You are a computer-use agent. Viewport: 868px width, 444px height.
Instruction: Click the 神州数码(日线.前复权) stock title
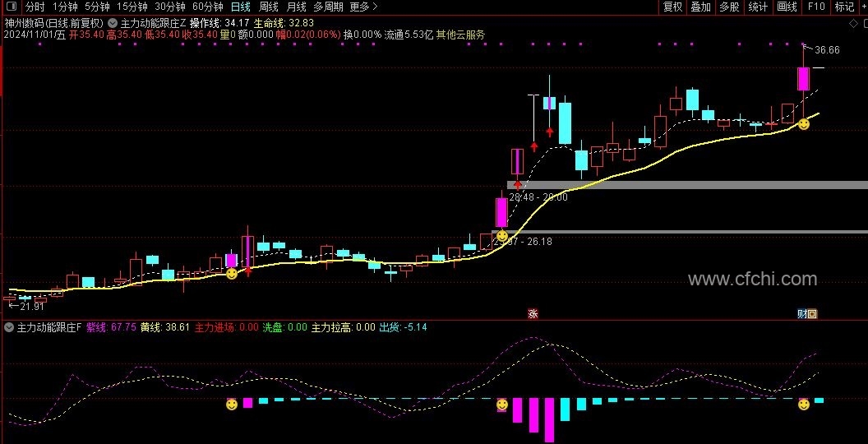[x=54, y=23]
